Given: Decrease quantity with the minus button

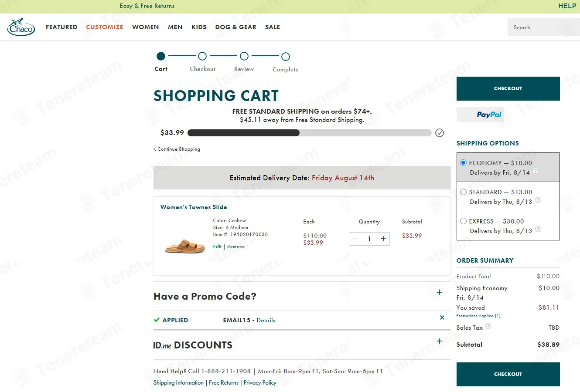Looking at the screenshot, I should tap(355, 239).
